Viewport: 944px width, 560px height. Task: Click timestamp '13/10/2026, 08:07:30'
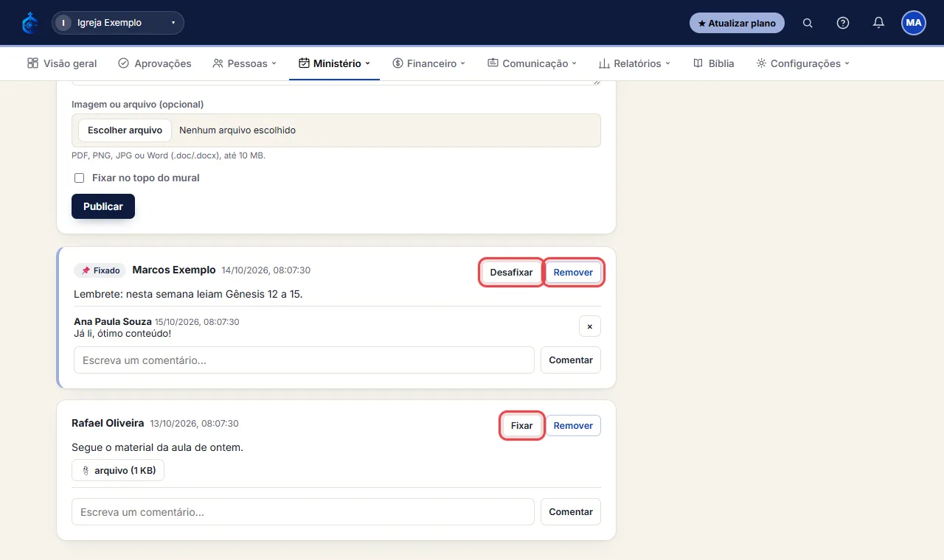(x=194, y=424)
